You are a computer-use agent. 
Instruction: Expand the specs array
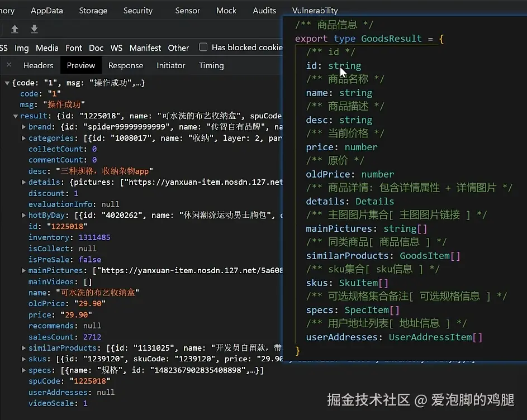tap(23, 370)
